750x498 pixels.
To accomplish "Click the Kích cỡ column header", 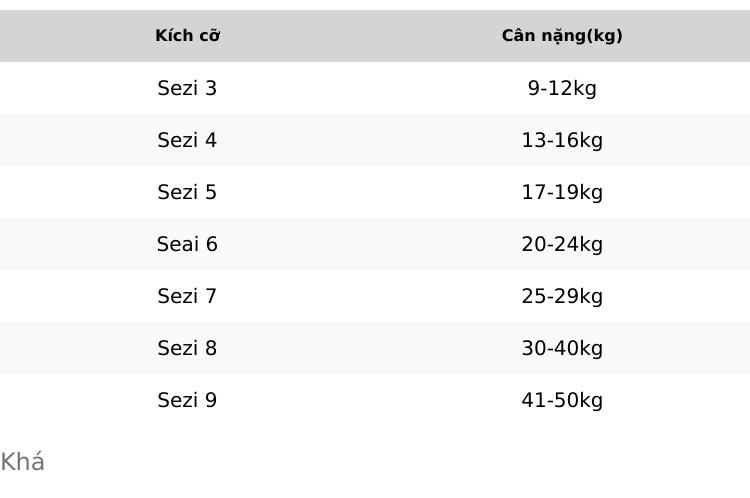I will [188, 36].
